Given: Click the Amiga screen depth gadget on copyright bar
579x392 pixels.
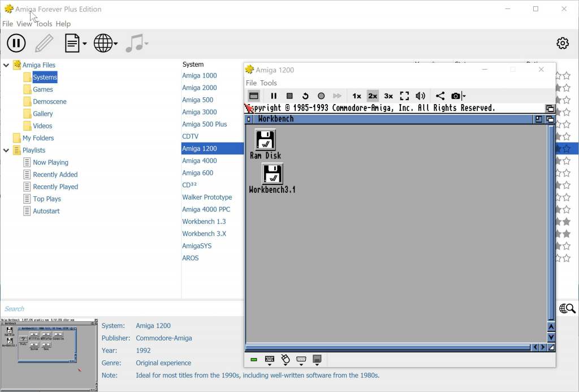Looking at the screenshot, I should pyautogui.click(x=550, y=108).
